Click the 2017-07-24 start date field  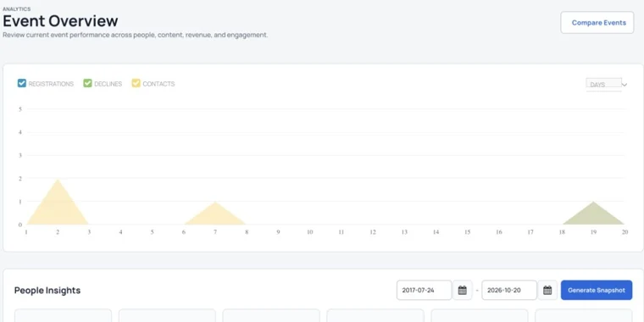(x=425, y=291)
